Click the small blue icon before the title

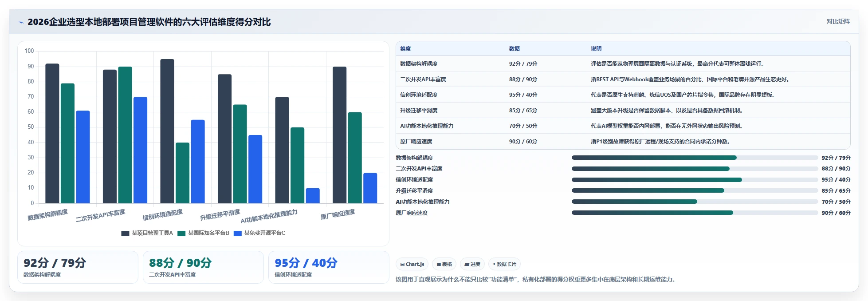(x=21, y=22)
